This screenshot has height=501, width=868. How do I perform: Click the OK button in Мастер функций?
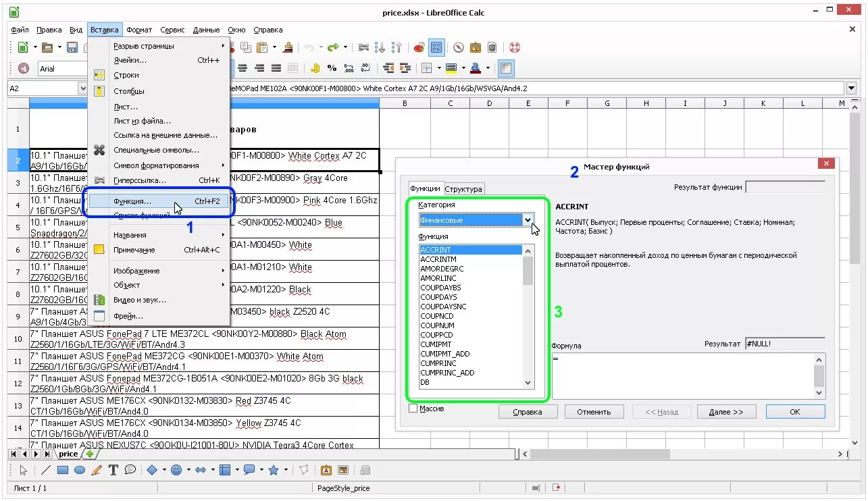[795, 412]
